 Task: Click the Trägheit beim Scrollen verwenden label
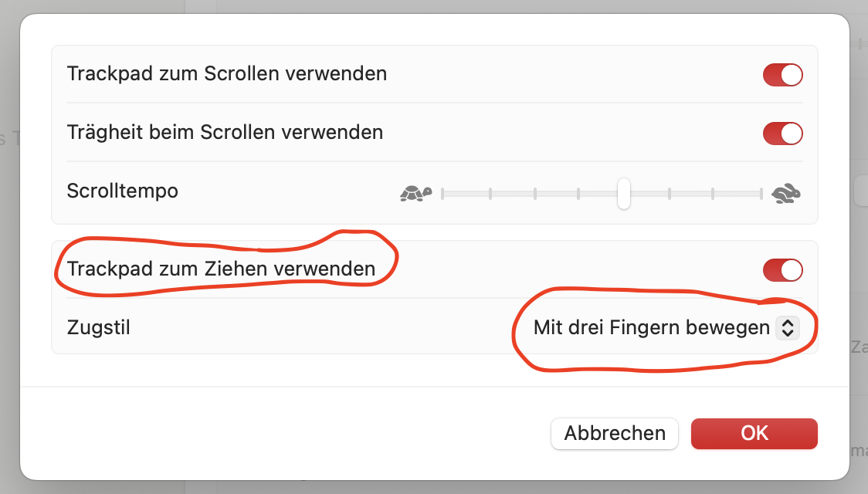[x=225, y=132]
